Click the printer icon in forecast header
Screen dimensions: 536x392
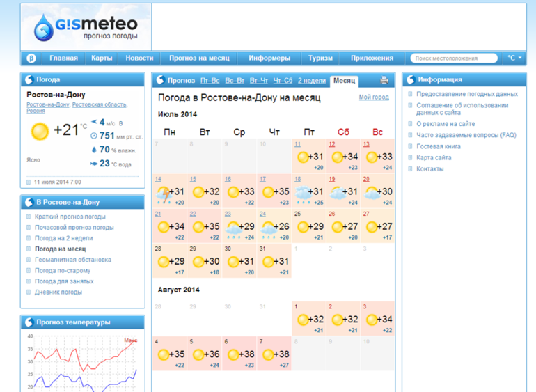click(x=384, y=81)
